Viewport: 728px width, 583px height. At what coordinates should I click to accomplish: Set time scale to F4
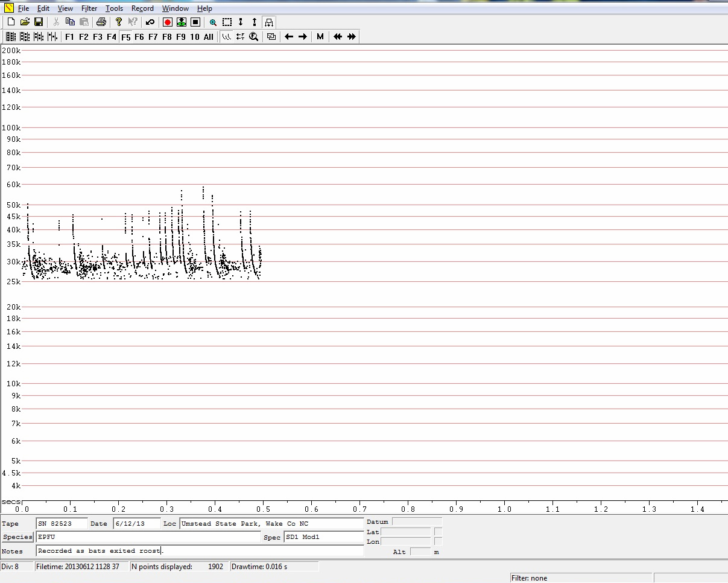[112, 37]
